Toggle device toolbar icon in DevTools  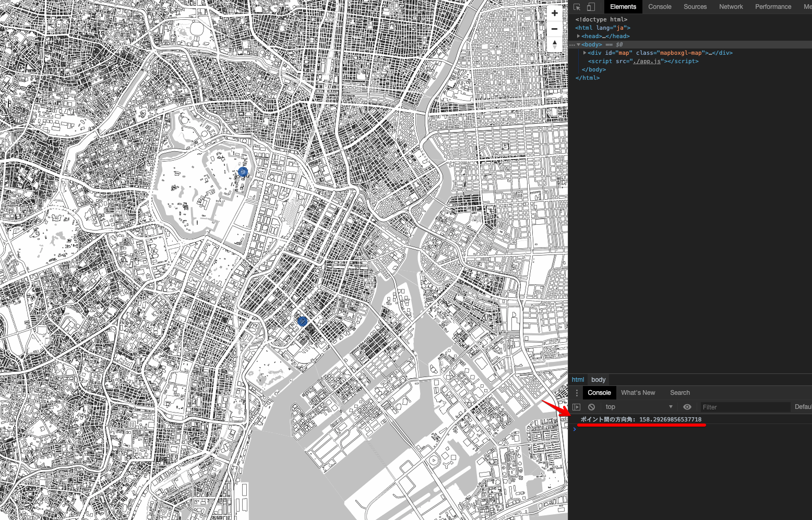click(591, 7)
